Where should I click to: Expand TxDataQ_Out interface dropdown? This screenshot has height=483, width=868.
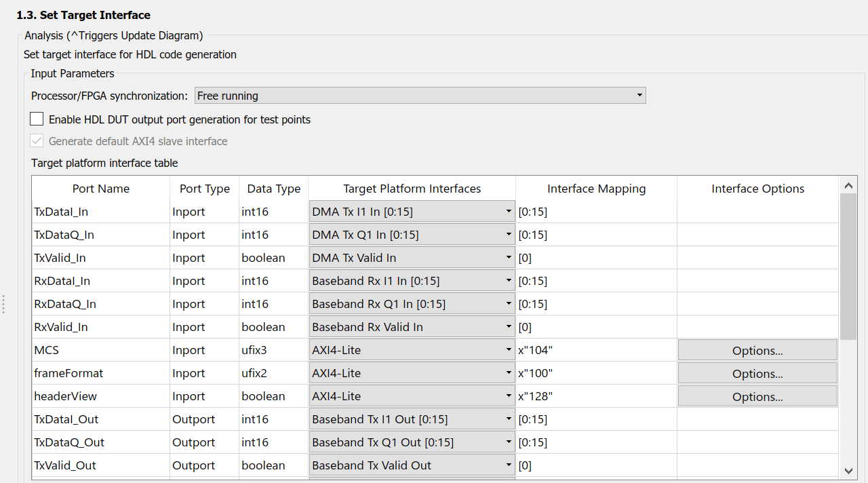click(412, 442)
